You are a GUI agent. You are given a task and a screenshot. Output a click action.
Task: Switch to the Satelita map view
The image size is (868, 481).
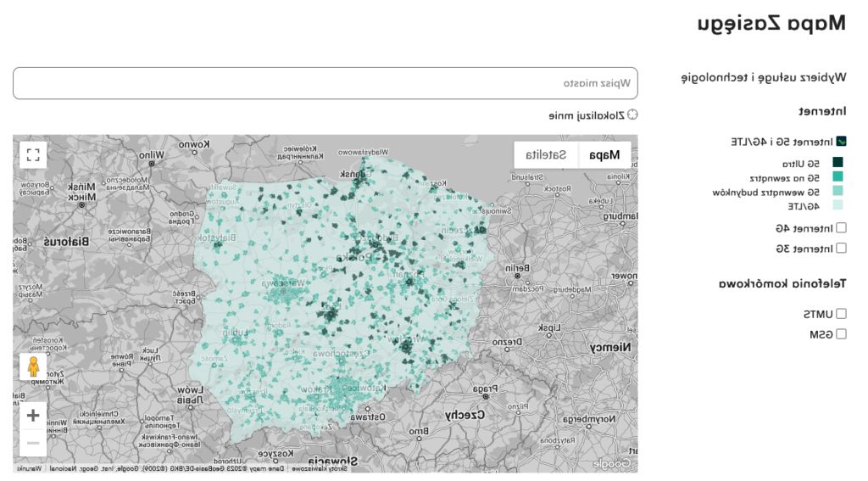(546, 154)
